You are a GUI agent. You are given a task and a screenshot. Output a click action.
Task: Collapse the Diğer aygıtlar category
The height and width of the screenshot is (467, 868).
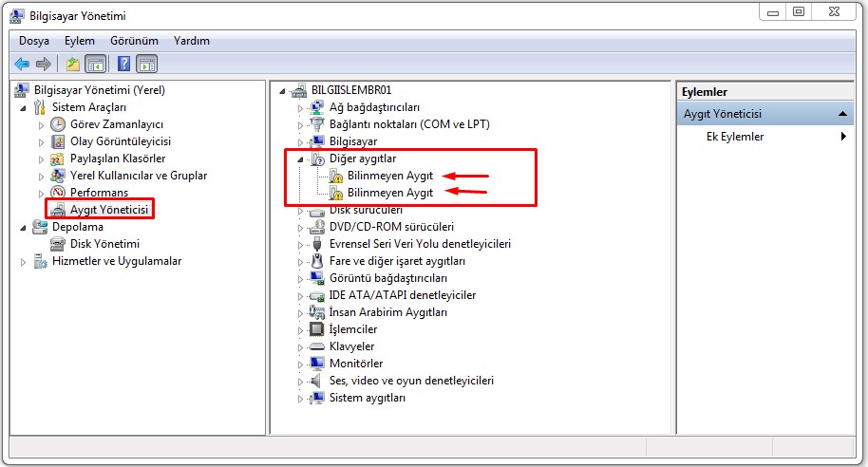301,159
